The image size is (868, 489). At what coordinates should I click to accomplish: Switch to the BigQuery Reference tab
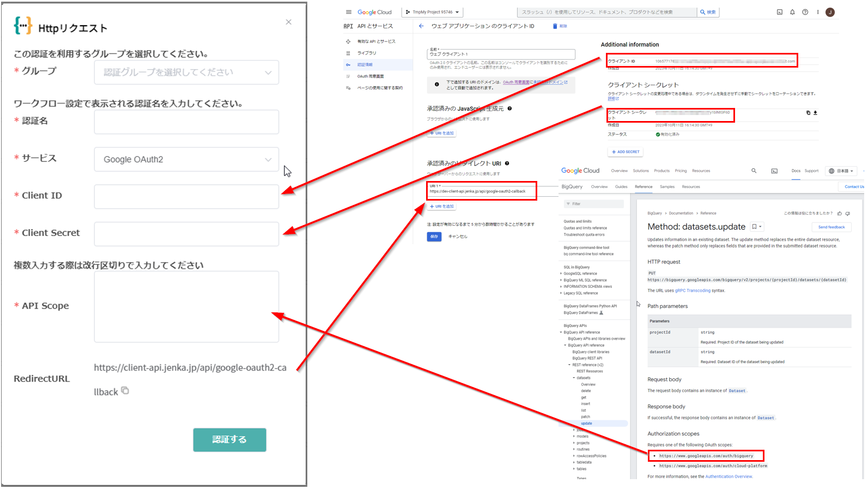(x=644, y=186)
